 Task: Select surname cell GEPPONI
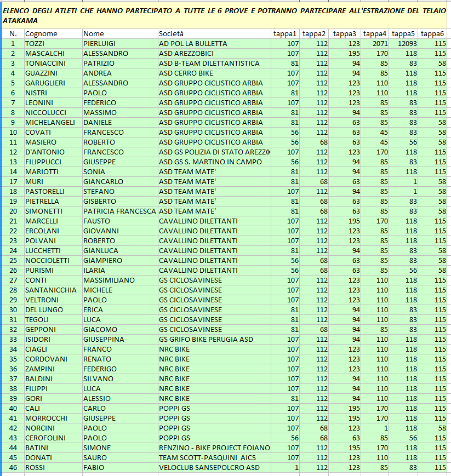click(x=53, y=330)
